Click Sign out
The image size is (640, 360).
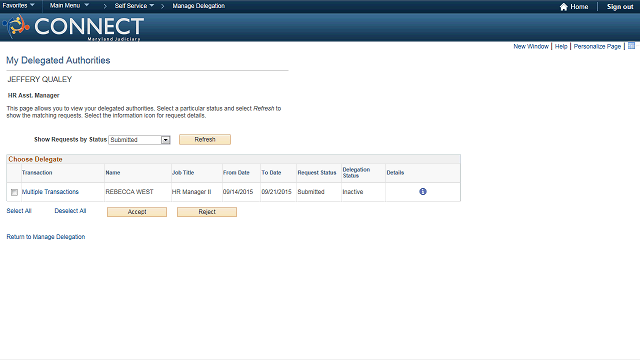click(620, 7)
